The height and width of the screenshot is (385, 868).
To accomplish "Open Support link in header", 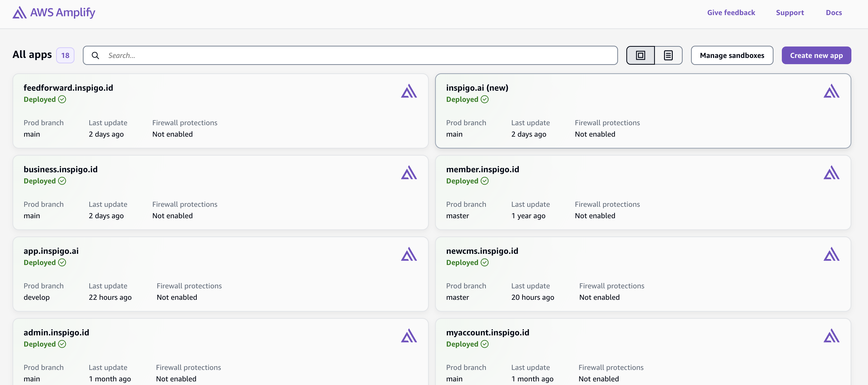I will [x=790, y=13].
